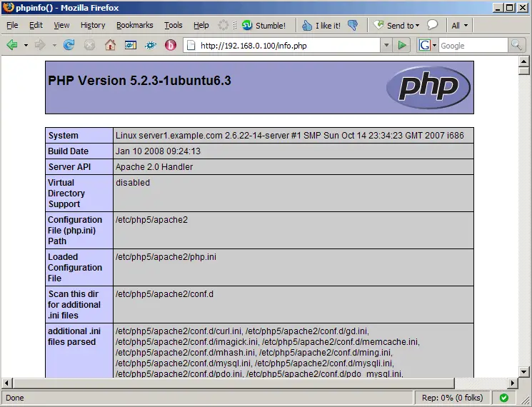The width and height of the screenshot is (532, 407).
Task: Click the vertical scrollbar up arrow
Action: point(523,61)
